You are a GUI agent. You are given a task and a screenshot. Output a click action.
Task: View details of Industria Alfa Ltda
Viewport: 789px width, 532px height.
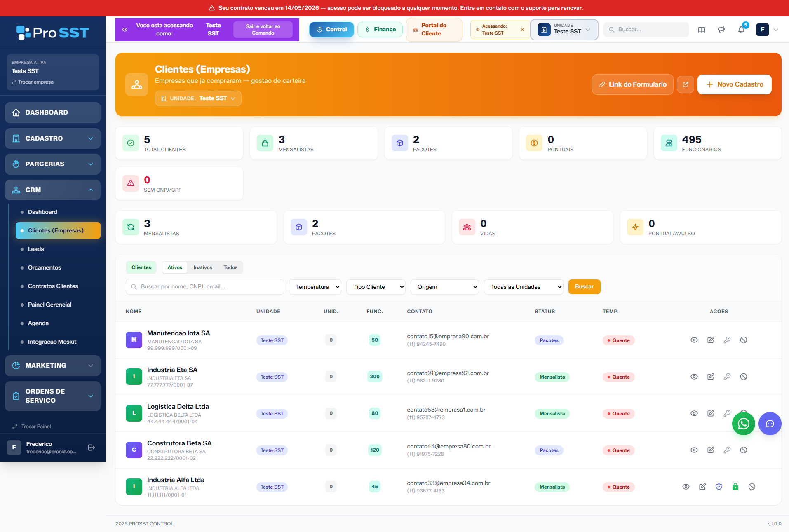tap(686, 487)
